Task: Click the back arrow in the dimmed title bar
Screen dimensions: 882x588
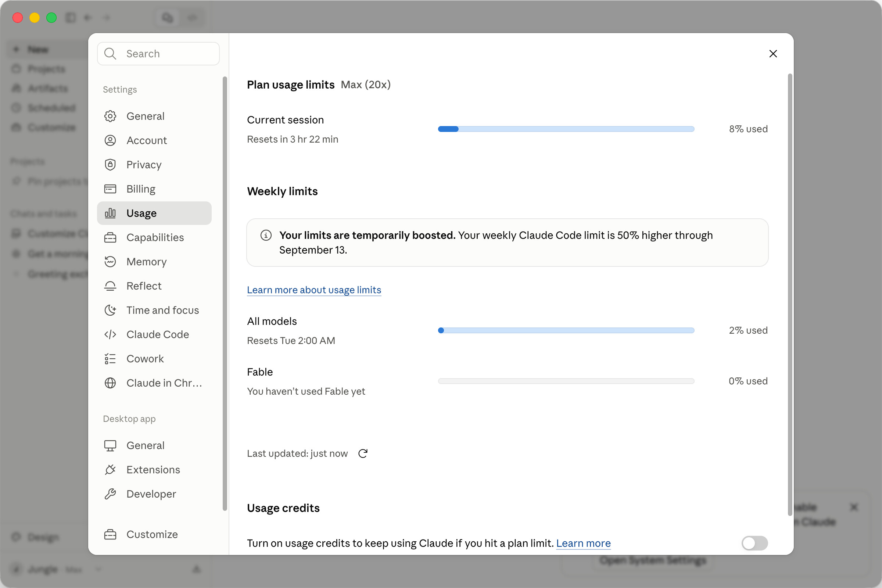Action: click(x=88, y=18)
